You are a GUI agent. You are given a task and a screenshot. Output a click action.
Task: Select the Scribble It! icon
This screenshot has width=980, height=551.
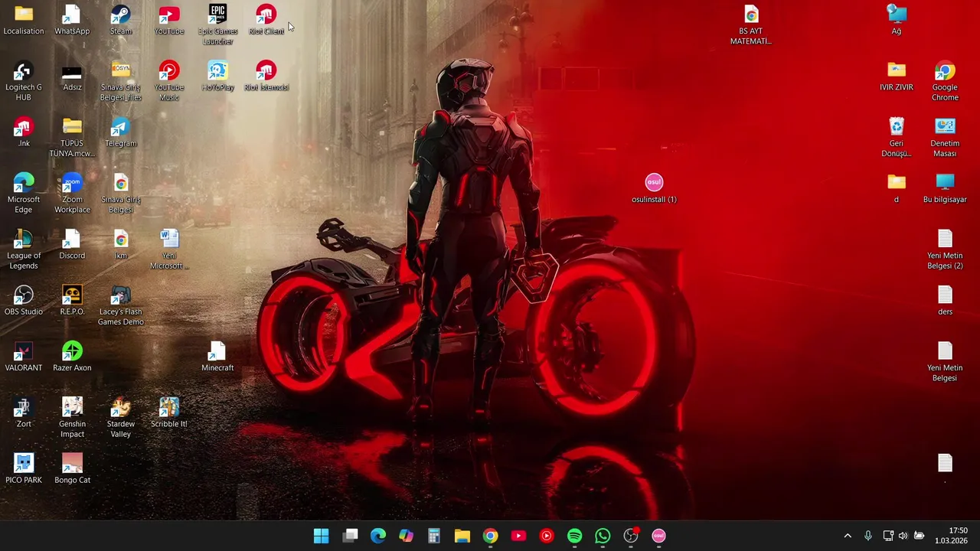pyautogui.click(x=169, y=413)
